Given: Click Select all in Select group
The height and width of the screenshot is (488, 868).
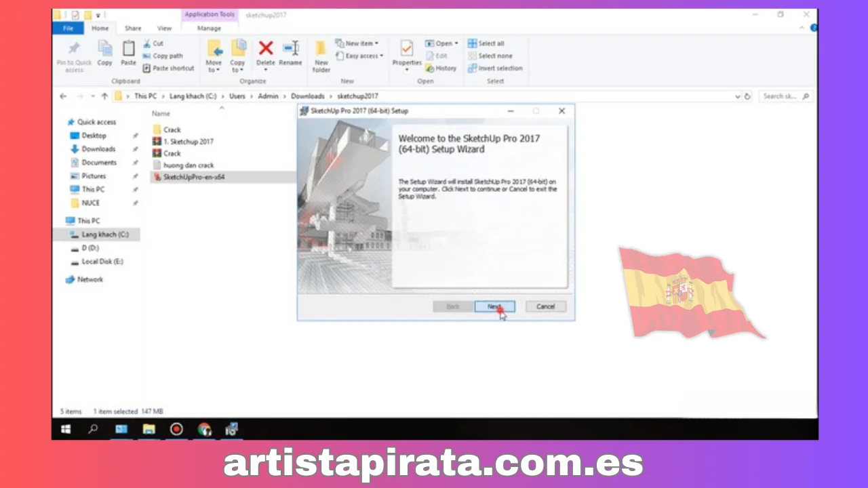Looking at the screenshot, I should point(486,43).
